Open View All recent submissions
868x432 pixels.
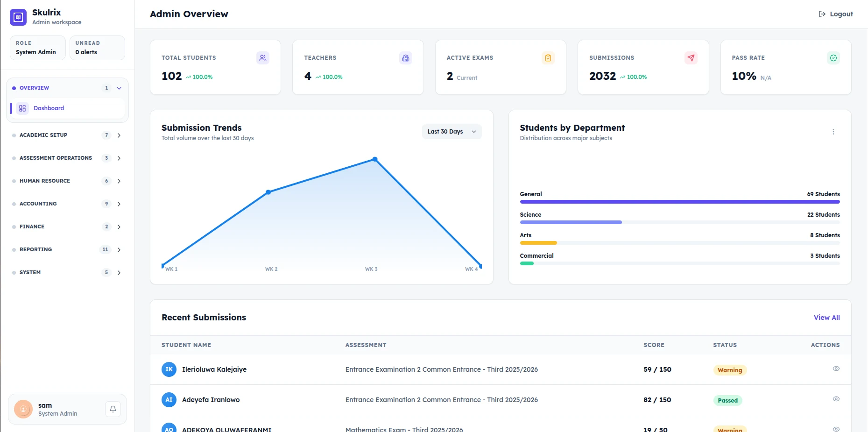(x=827, y=318)
